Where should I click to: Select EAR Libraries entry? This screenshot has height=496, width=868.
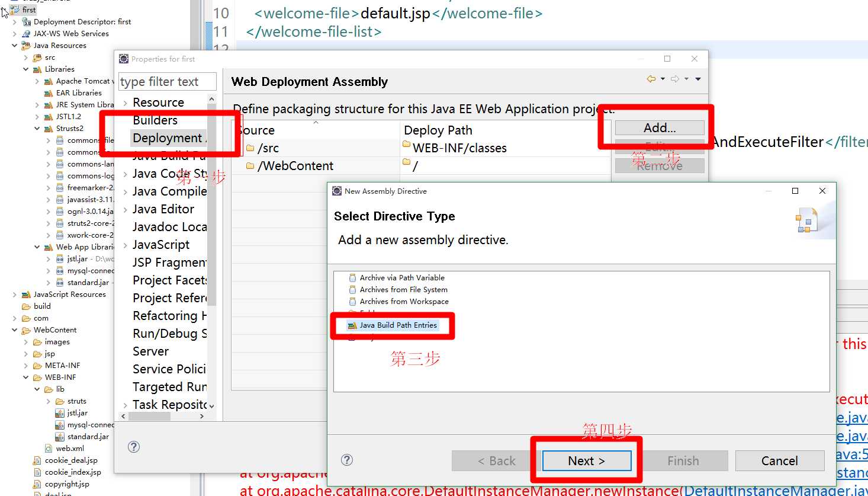click(x=79, y=93)
